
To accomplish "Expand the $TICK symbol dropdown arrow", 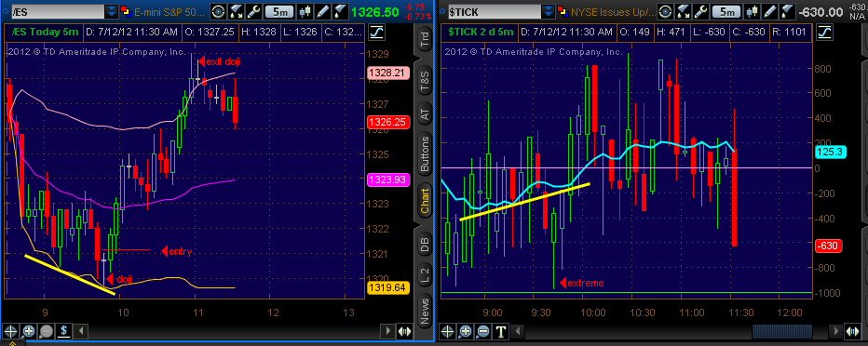I will (548, 10).
